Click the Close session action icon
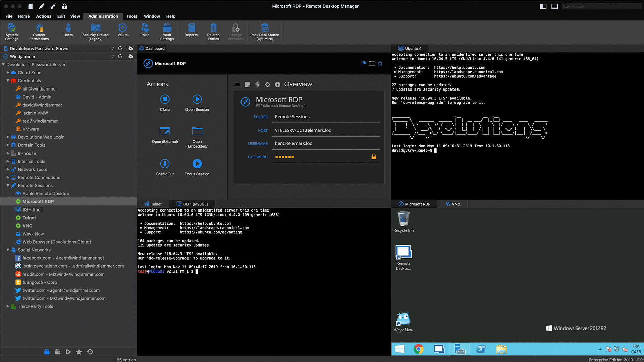 point(165,99)
